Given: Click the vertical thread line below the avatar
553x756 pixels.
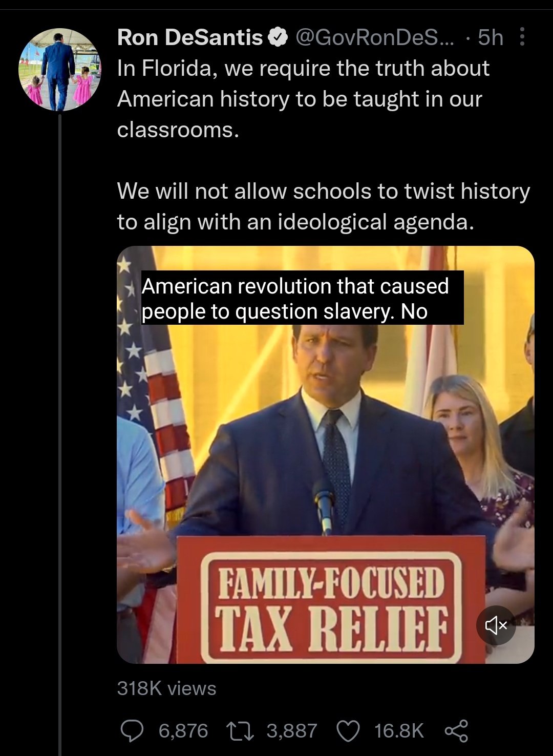Looking at the screenshot, I should [60, 434].
